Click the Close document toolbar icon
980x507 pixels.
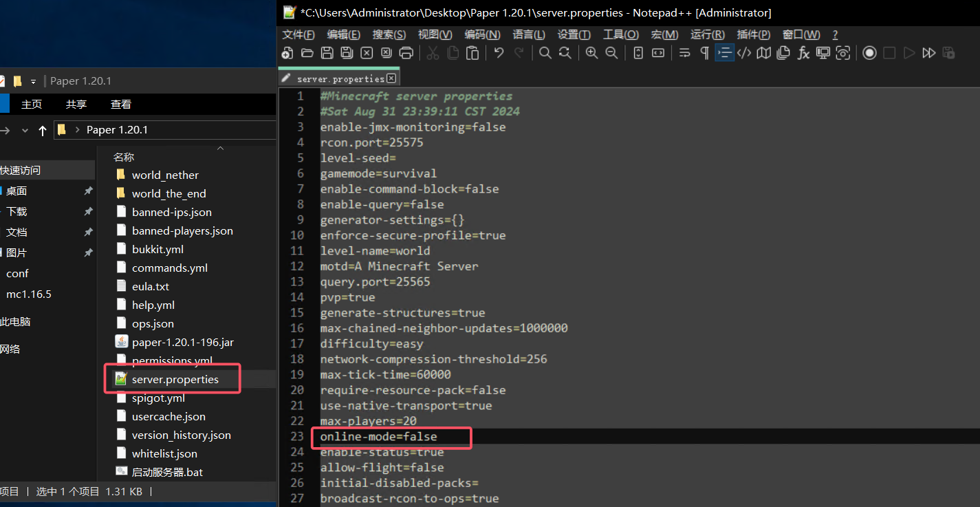coord(367,53)
